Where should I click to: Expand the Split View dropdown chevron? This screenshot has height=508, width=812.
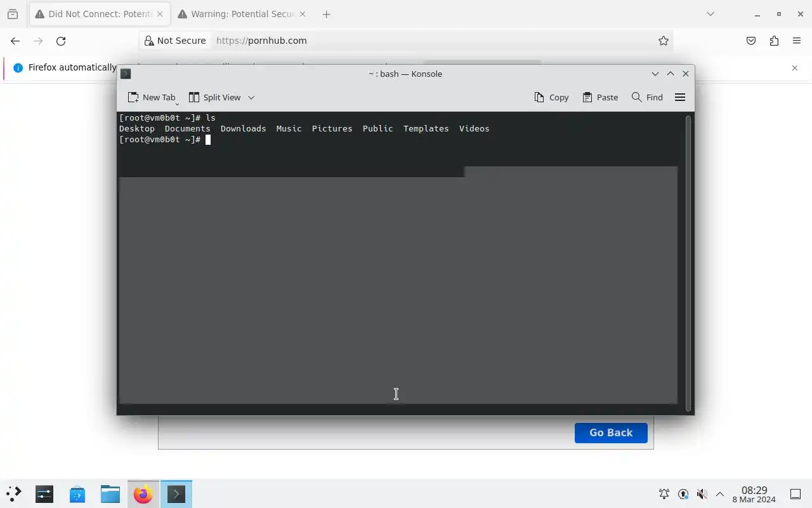point(251,97)
